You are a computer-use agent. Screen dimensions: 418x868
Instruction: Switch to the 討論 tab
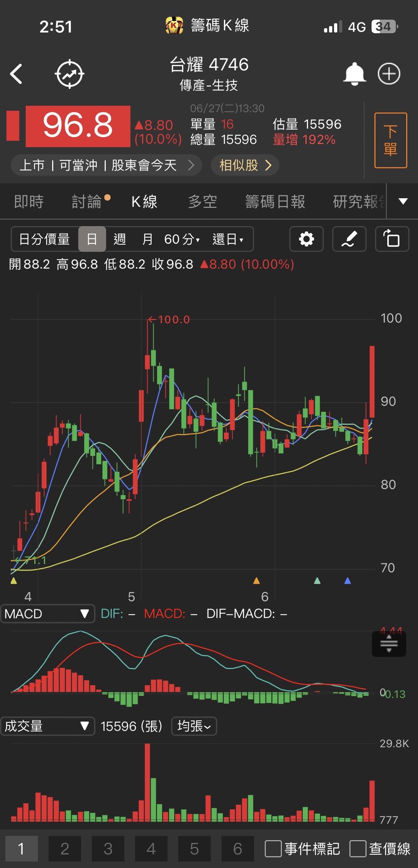tap(87, 201)
